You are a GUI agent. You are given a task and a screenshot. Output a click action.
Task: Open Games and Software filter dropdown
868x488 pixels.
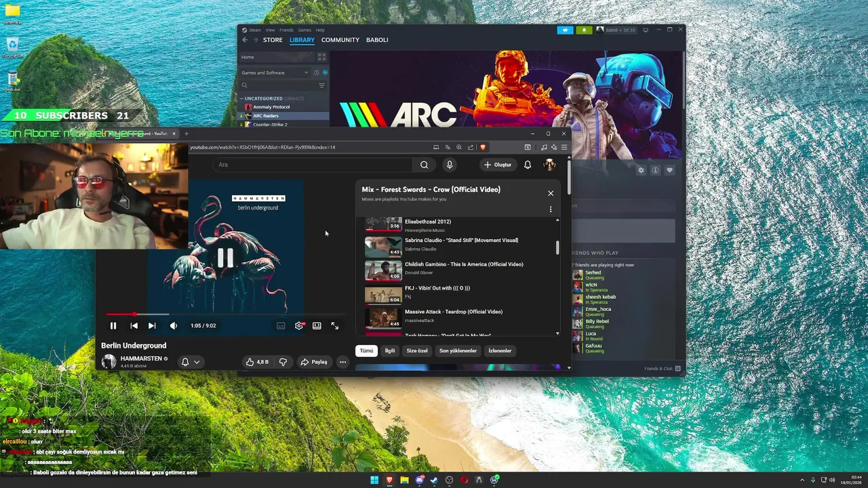(275, 73)
